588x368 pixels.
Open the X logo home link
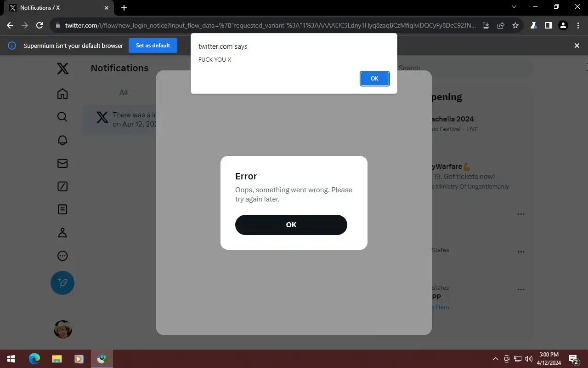click(x=63, y=69)
